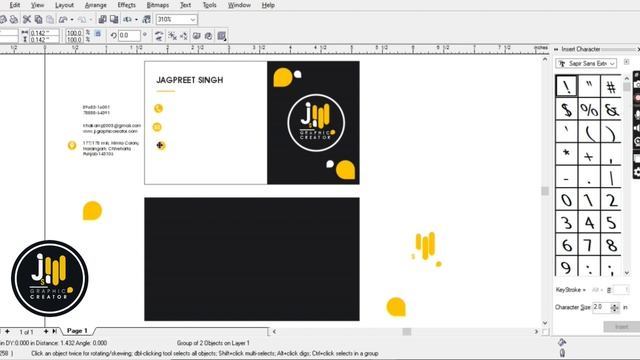Click the yellow location pin icon left of address
The image size is (640, 360).
(72, 145)
